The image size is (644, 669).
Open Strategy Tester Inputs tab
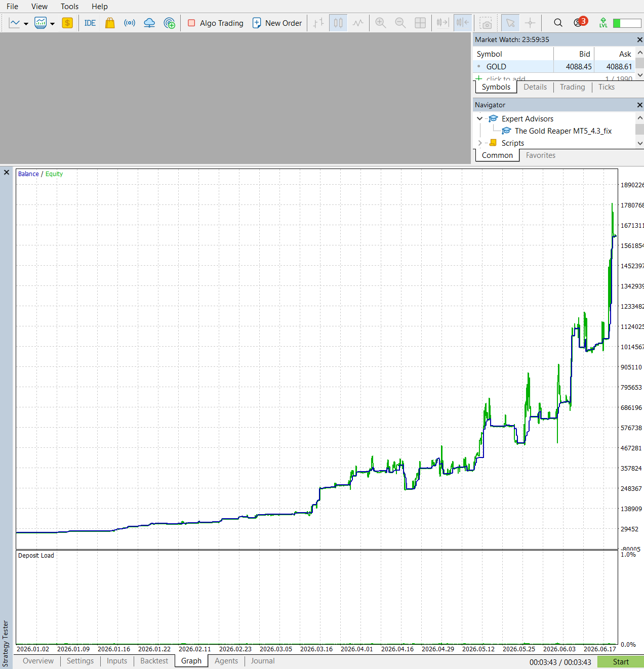click(x=117, y=661)
